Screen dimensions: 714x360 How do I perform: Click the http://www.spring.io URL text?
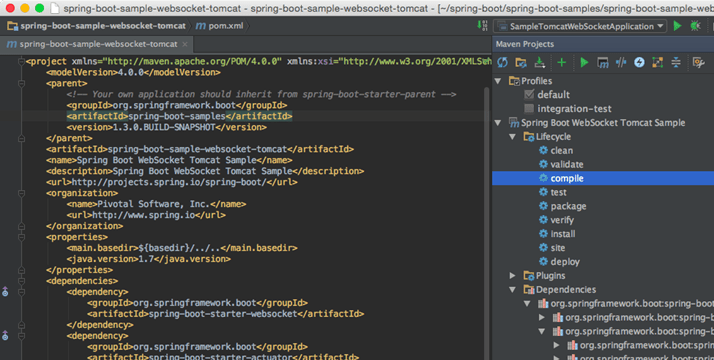(x=143, y=215)
